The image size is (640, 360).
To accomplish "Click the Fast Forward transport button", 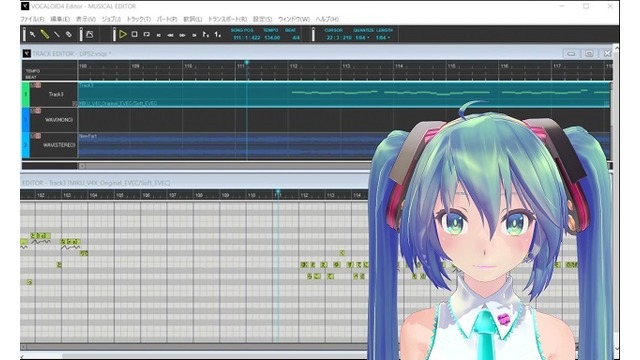I will pos(182,35).
